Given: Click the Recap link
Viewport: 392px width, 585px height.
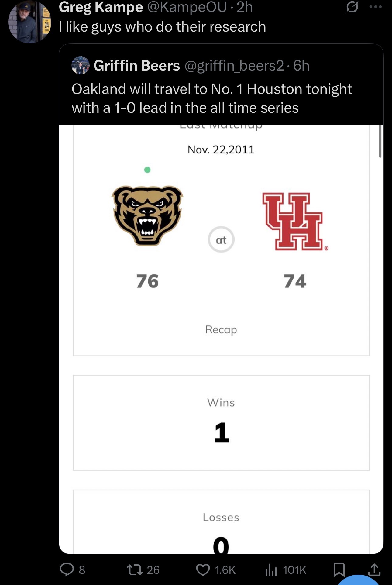Looking at the screenshot, I should [221, 329].
